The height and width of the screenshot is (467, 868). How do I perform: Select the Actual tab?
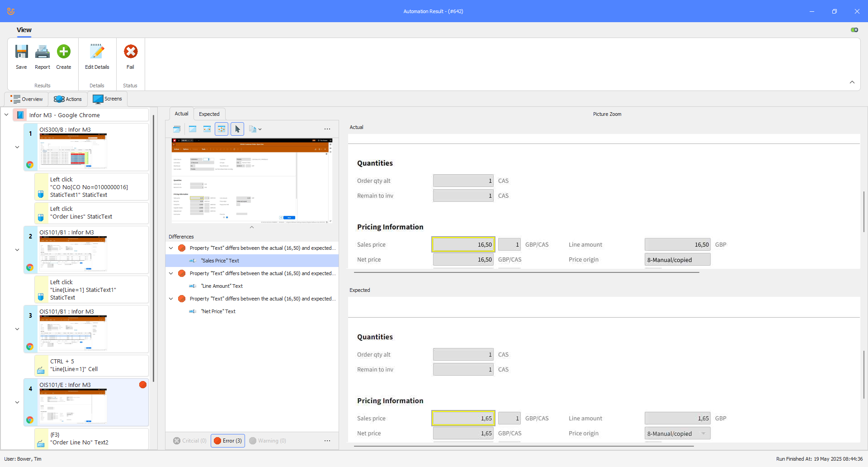pyautogui.click(x=181, y=114)
